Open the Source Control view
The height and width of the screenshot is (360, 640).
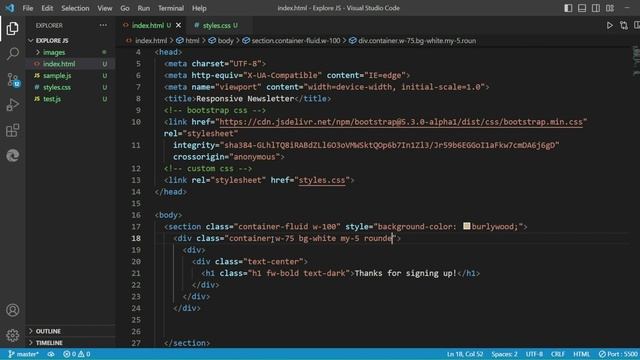[x=12, y=80]
